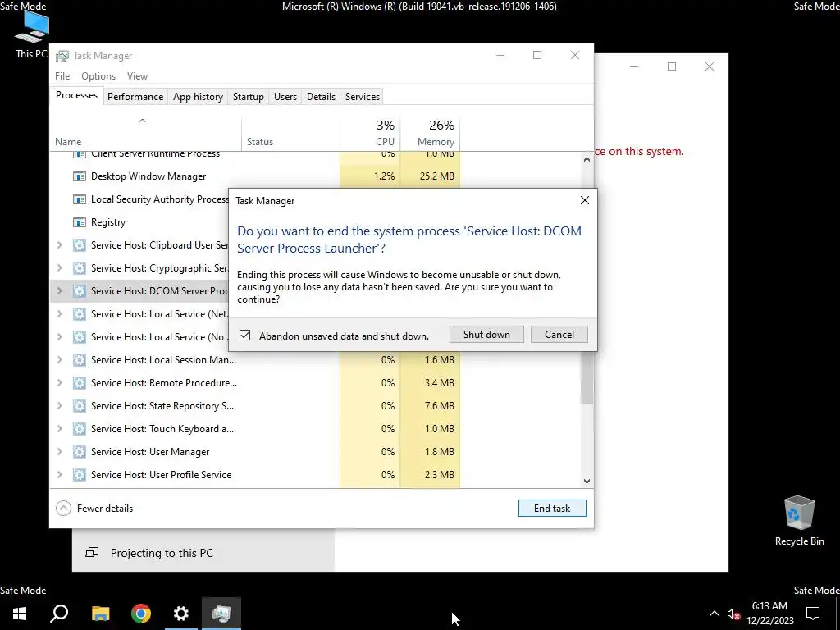Viewport: 840px width, 630px height.
Task: Sort by Status column header
Action: [290, 132]
